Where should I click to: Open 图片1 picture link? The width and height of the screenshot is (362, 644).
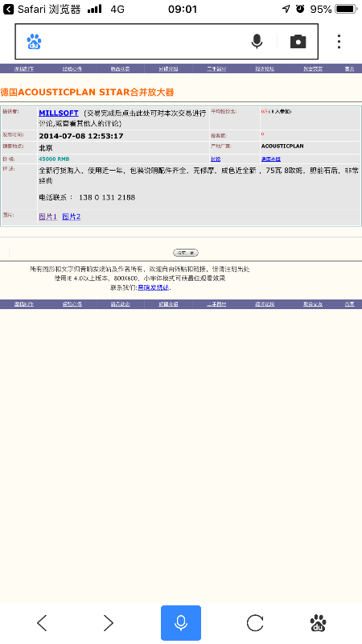point(47,217)
